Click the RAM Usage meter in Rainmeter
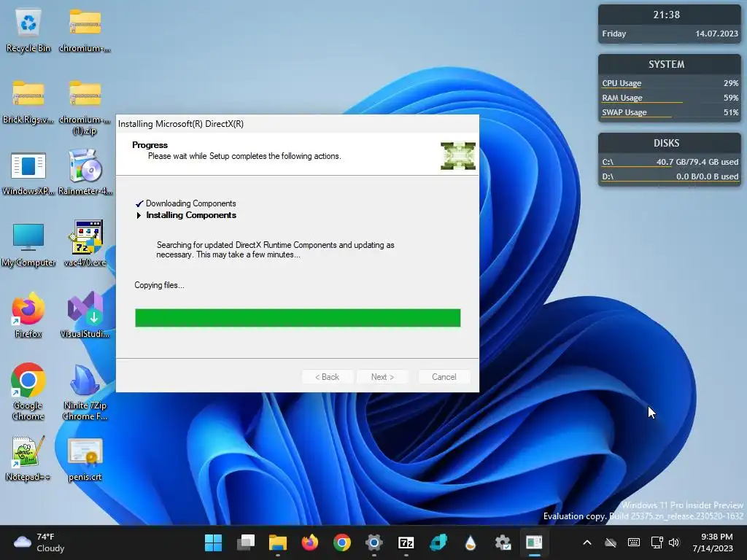The height and width of the screenshot is (560, 747). 670,98
